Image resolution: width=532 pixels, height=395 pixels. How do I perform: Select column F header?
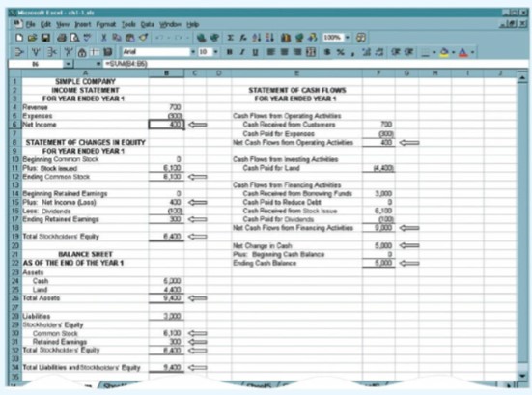(378, 73)
